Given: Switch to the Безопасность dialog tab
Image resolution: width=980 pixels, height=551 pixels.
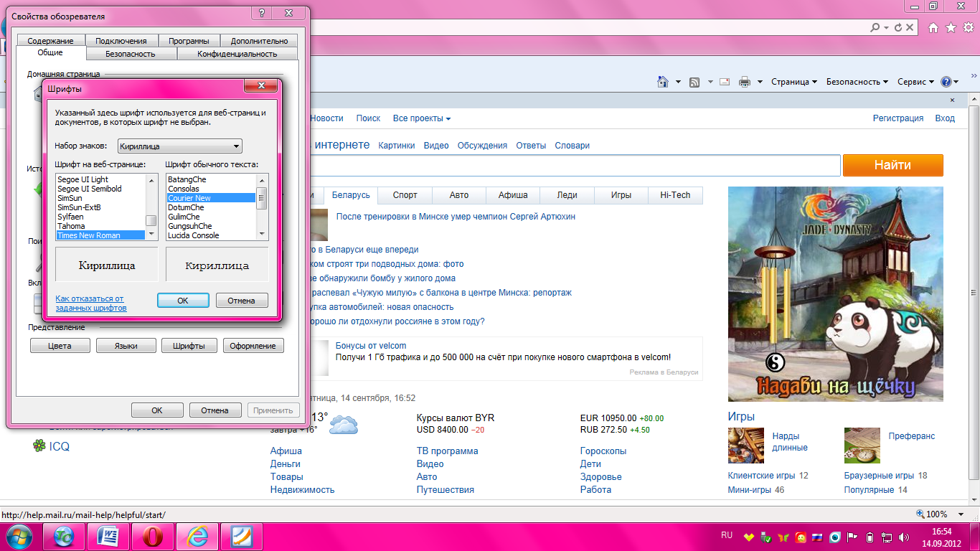Looking at the screenshot, I should click(x=131, y=54).
